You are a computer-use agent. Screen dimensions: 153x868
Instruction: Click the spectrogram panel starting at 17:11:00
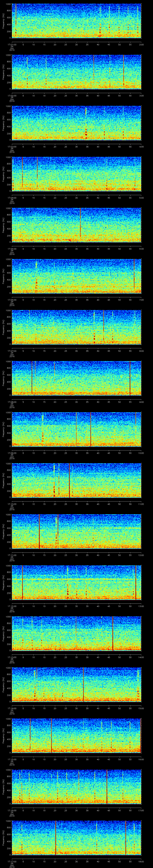[x=77, y=531]
